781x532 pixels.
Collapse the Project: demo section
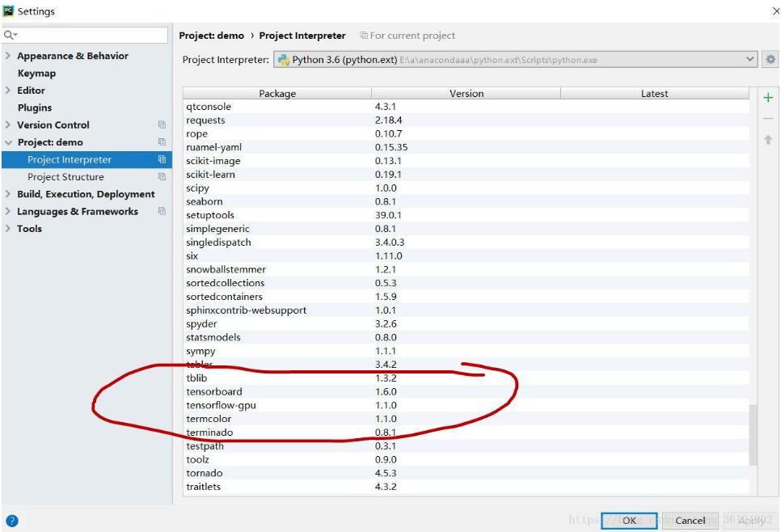[8, 142]
